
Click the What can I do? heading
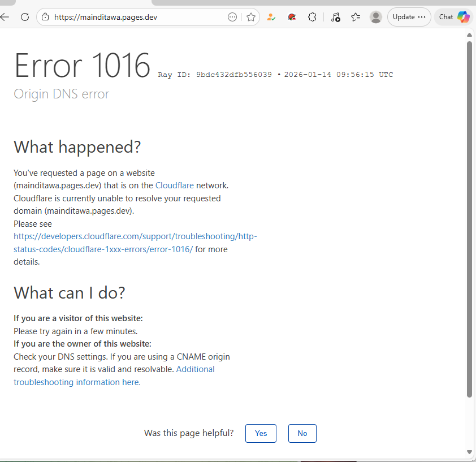point(69,293)
